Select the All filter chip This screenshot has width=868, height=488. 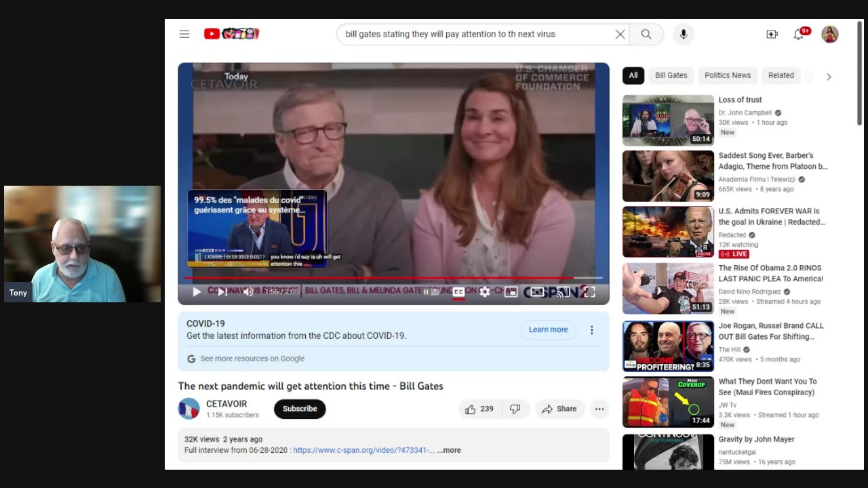633,75
